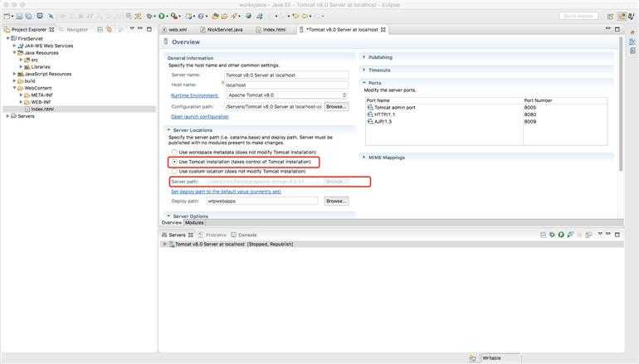This screenshot has height=364, width=639.
Task: Expand the Tomcat v8.0 server entry in Servers view
Action: click(164, 245)
